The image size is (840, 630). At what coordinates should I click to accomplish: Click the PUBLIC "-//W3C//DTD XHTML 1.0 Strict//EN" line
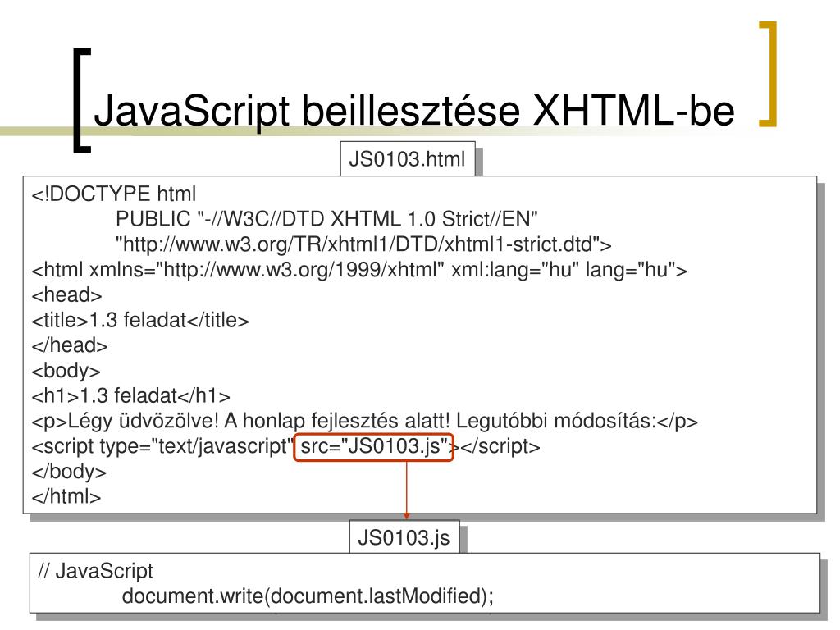coord(326,219)
